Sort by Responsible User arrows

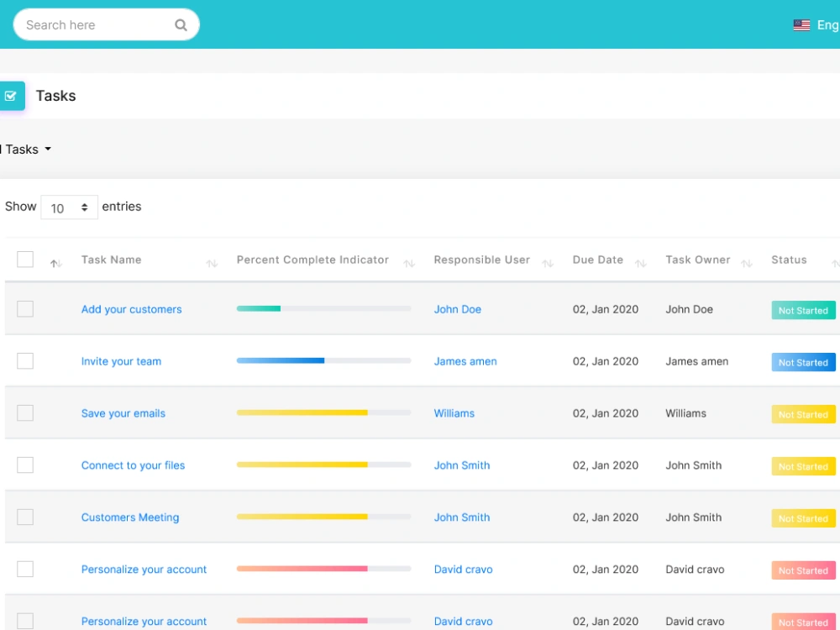point(548,263)
